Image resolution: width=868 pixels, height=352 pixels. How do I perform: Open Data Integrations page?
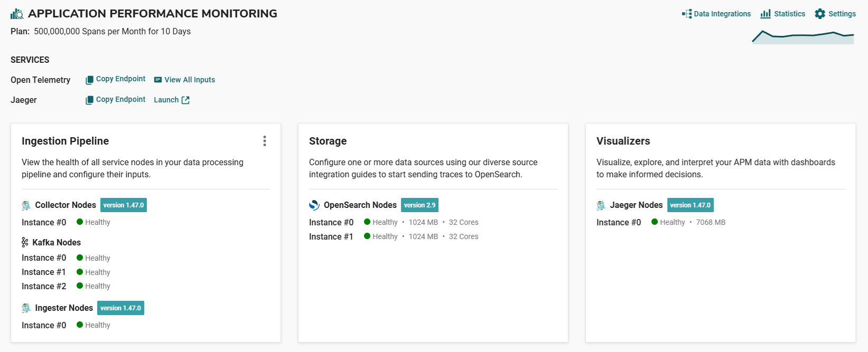coord(716,14)
